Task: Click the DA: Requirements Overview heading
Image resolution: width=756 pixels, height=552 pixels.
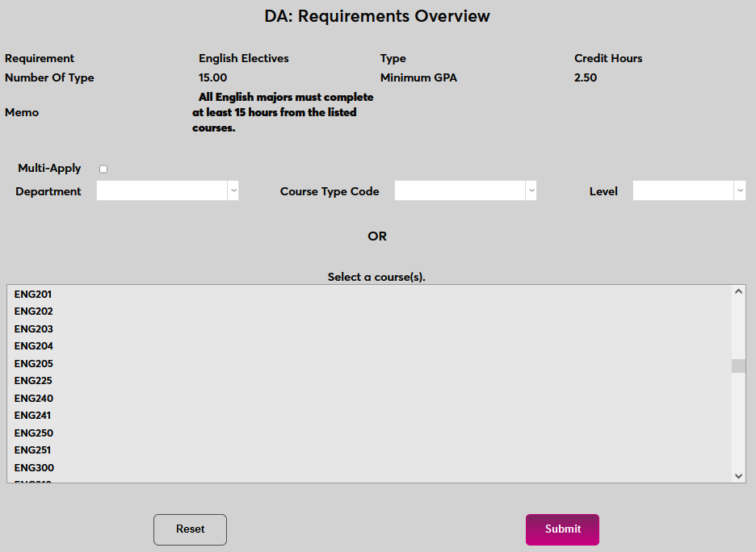Action: pos(377,16)
